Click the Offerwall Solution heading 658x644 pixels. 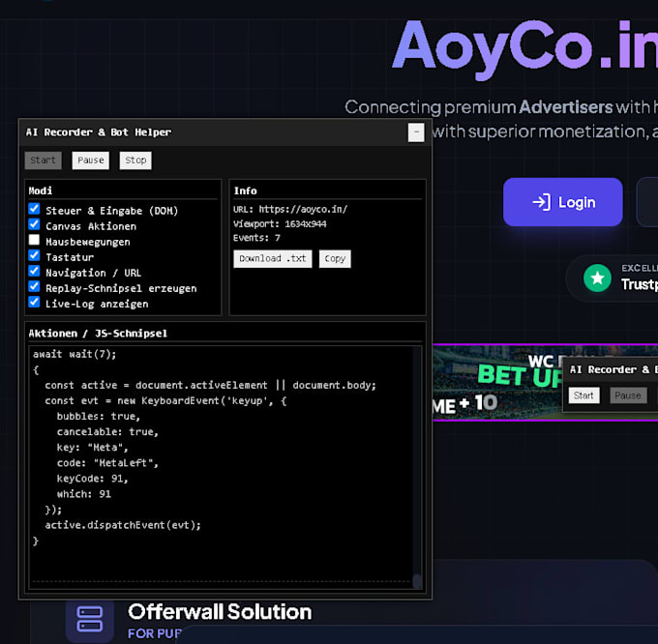pos(220,612)
